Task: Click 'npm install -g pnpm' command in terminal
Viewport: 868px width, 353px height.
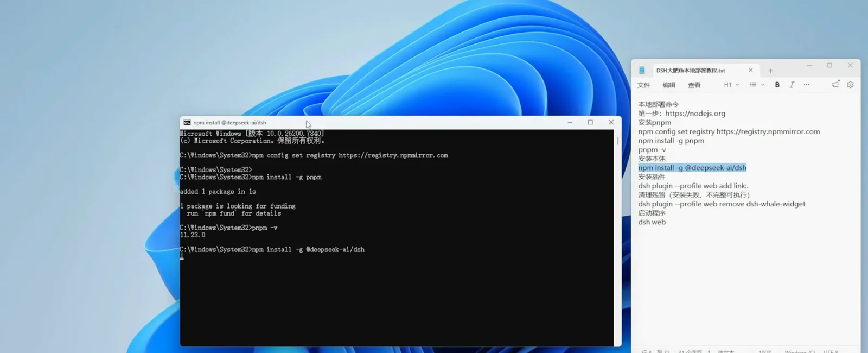Action: (x=286, y=177)
